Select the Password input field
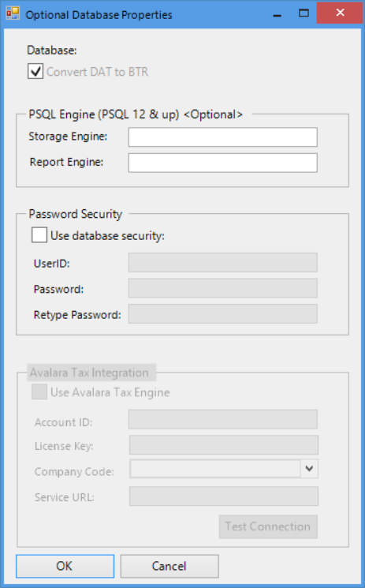 223,288
